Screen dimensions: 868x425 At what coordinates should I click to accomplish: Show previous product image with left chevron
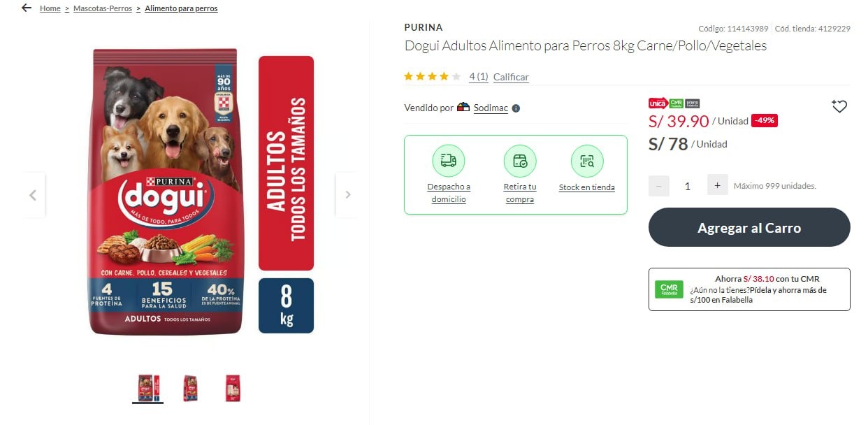[x=33, y=195]
